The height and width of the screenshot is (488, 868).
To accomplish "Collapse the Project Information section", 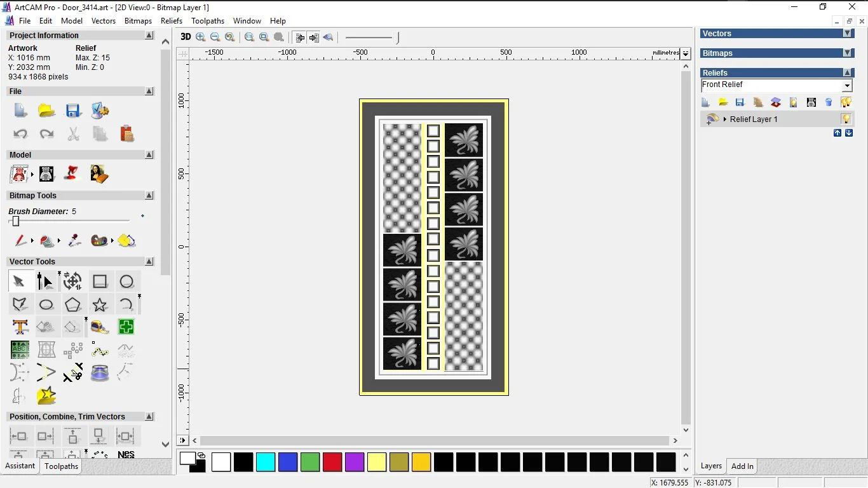I will [x=149, y=36].
